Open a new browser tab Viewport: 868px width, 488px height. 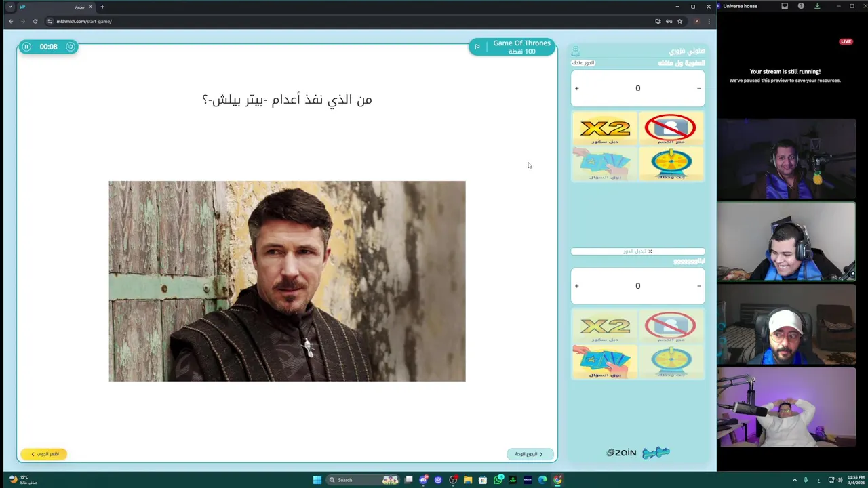pyautogui.click(x=102, y=7)
